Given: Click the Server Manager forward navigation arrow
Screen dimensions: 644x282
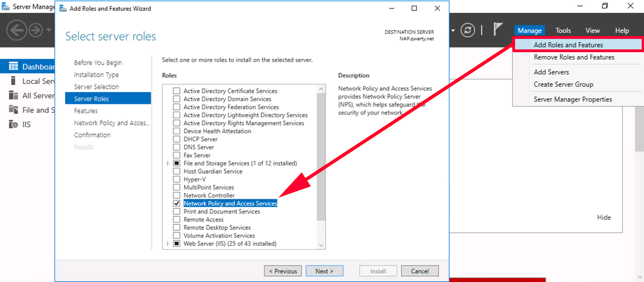Looking at the screenshot, I should tap(36, 30).
